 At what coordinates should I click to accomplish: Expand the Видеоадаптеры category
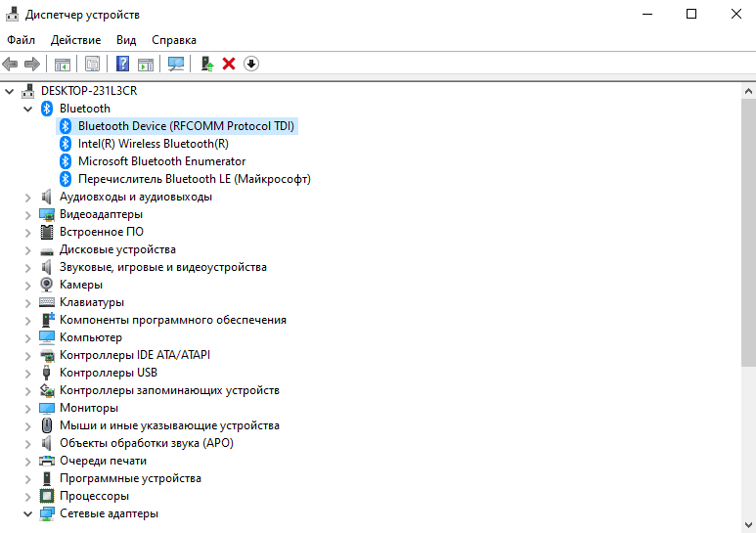[28, 214]
